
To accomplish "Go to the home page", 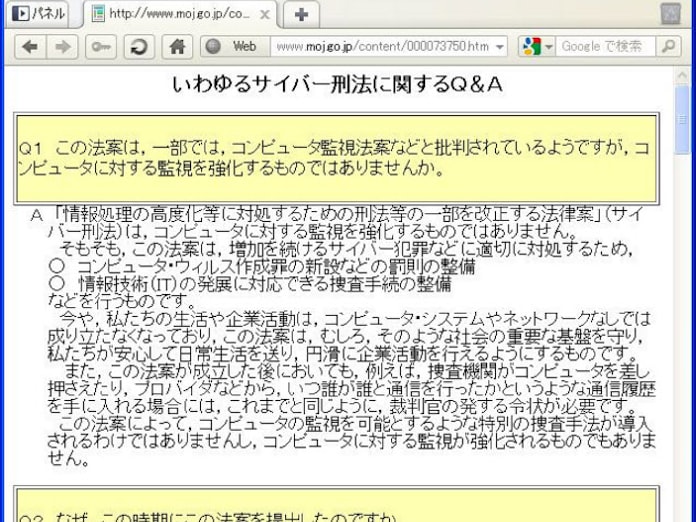I will click(x=176, y=46).
